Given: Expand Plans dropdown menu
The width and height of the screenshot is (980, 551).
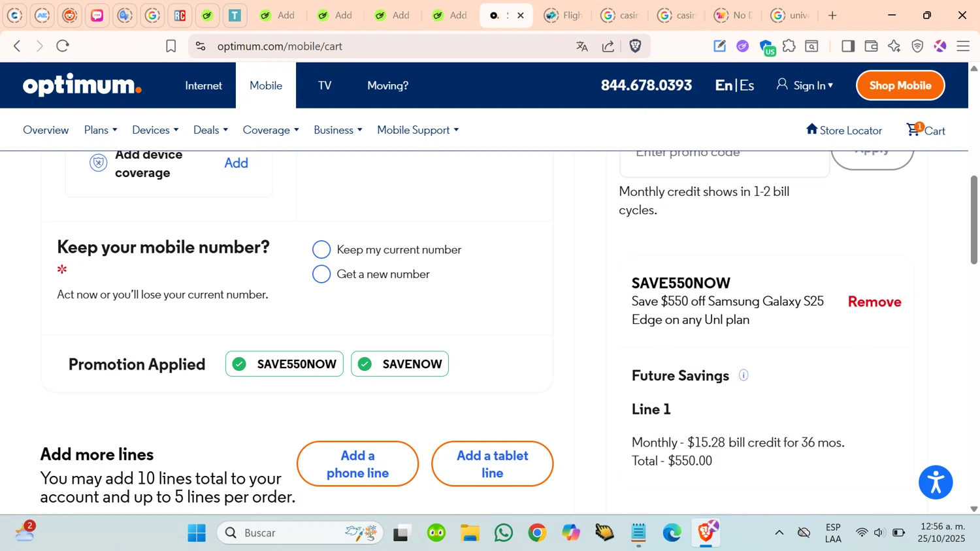Looking at the screenshot, I should click(101, 130).
